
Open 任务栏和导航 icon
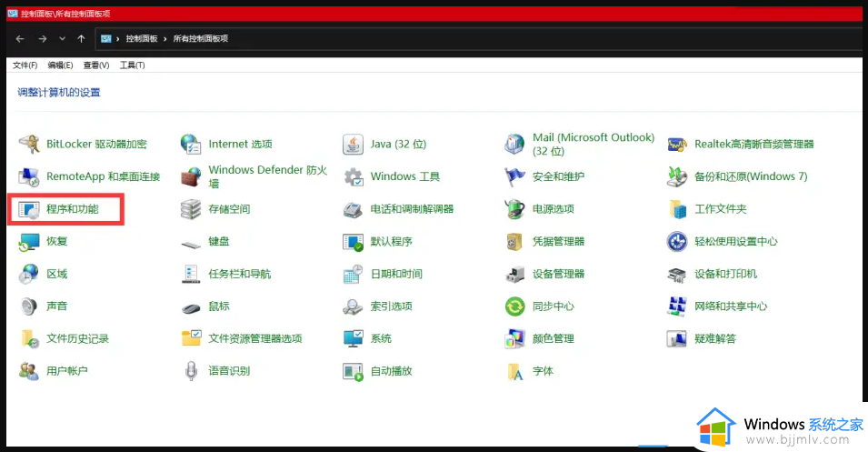191,274
